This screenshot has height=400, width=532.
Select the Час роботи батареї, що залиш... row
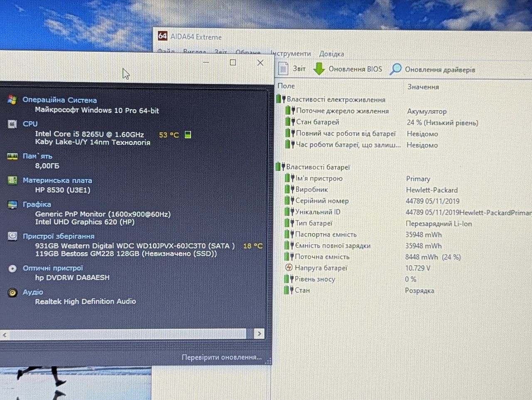click(362, 145)
